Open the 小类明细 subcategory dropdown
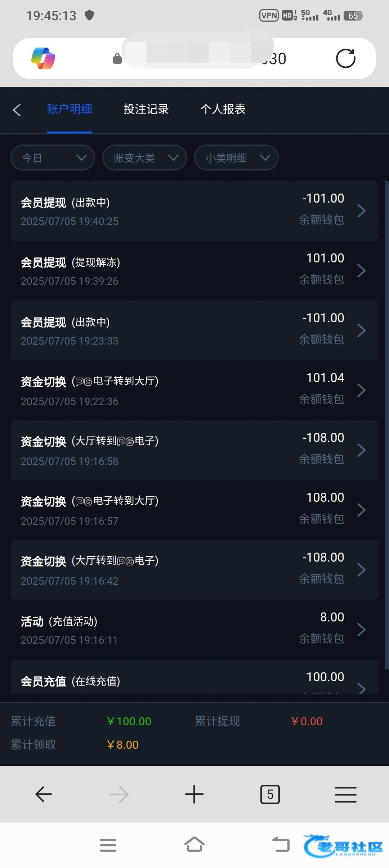Screen dimensions: 389x868 pos(236,158)
